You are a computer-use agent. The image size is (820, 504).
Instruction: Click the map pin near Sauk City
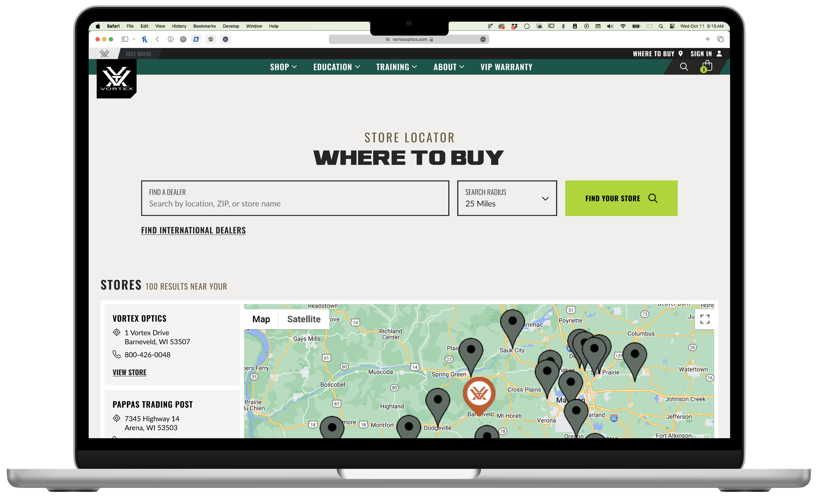coord(513,323)
